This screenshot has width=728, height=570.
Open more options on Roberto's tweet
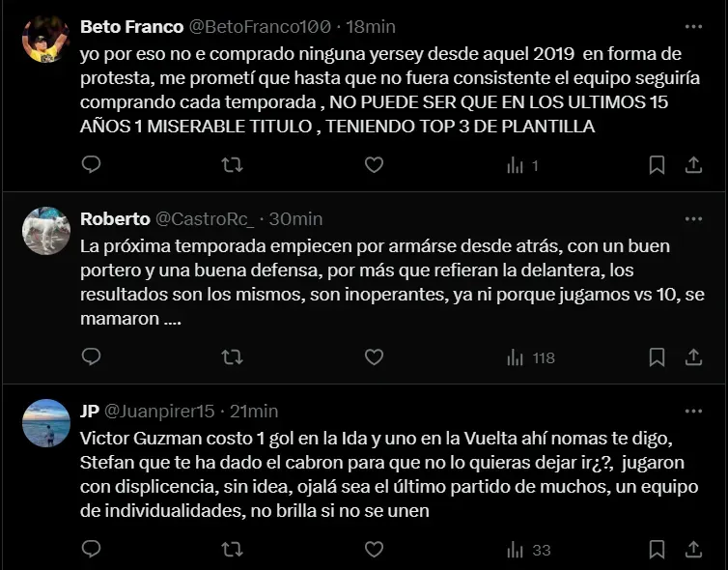693,219
